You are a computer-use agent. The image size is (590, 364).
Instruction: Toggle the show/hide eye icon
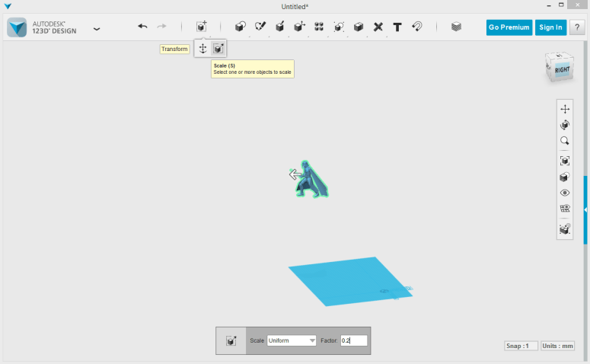[565, 193]
